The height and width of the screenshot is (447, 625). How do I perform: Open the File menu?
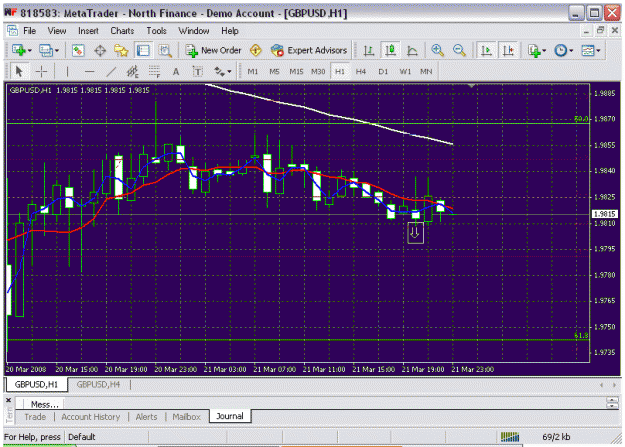pos(29,31)
